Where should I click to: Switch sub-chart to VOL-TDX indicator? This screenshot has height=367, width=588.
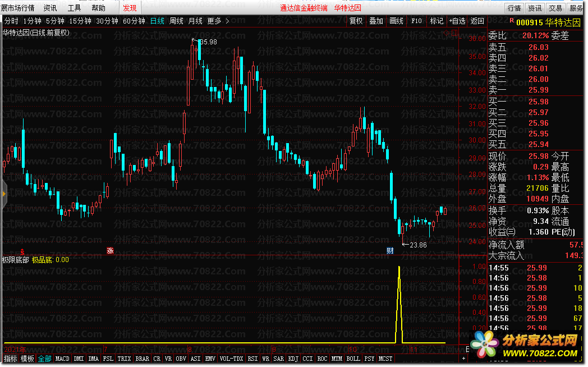pos(231,359)
